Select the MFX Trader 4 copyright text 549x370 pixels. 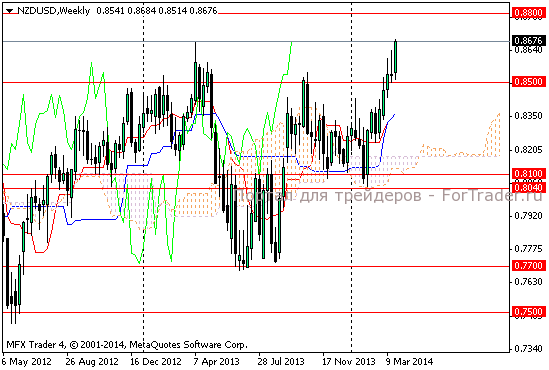pos(127,345)
